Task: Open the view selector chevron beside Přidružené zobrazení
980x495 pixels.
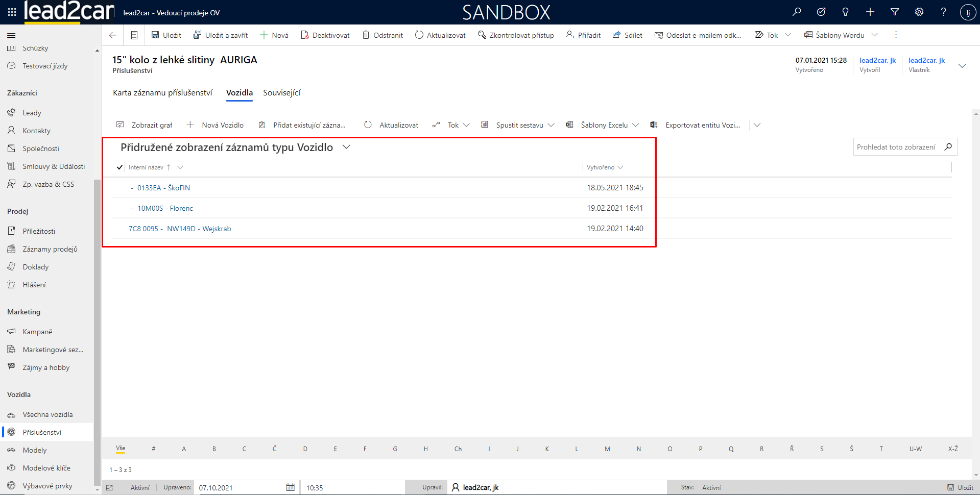Action: pos(346,147)
